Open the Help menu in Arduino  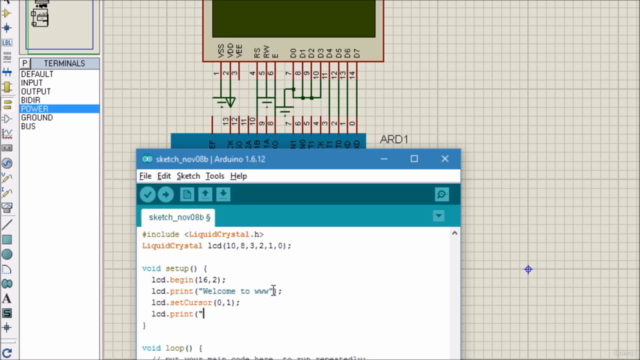[x=238, y=176]
